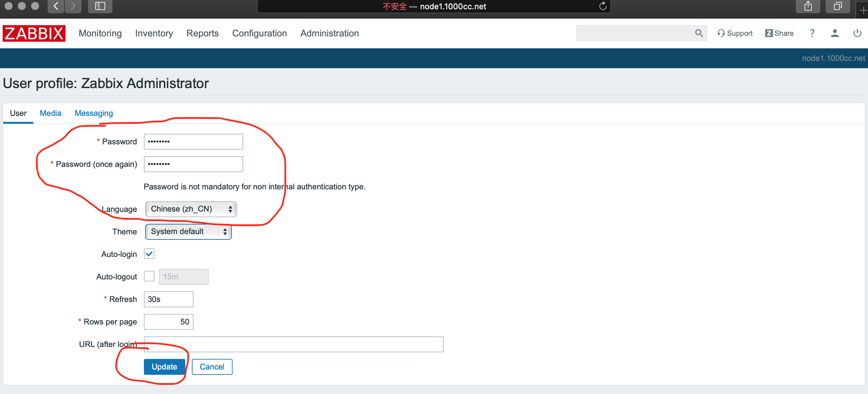Viewport: 868px width, 394px height.
Task: Open the Help question mark icon
Action: point(812,33)
